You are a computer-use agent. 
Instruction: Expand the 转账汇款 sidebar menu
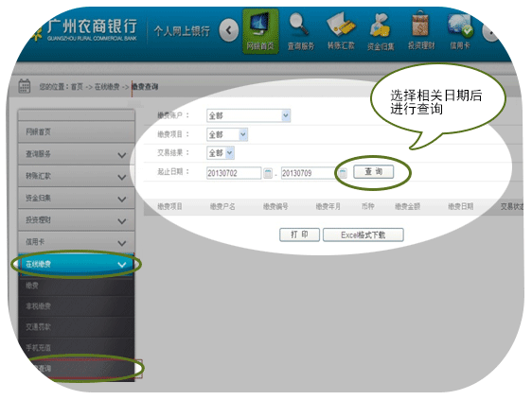coord(77,176)
